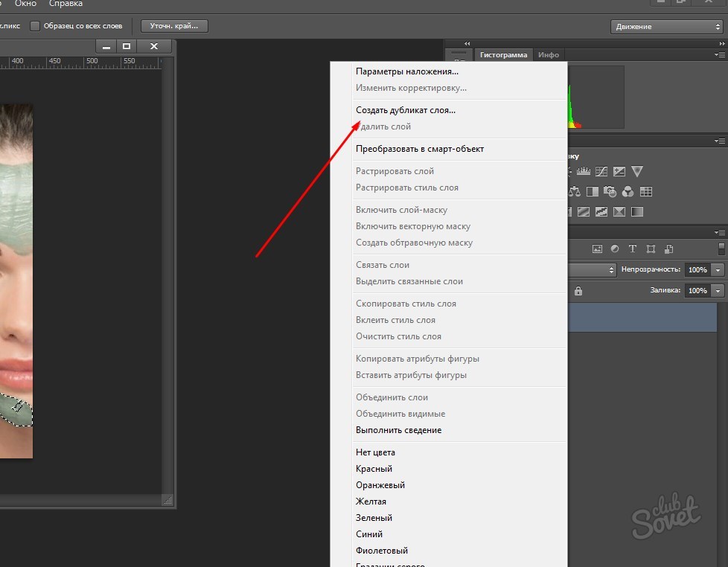Add a Vibrance adjustment layer
728x567 pixels.
[x=637, y=171]
